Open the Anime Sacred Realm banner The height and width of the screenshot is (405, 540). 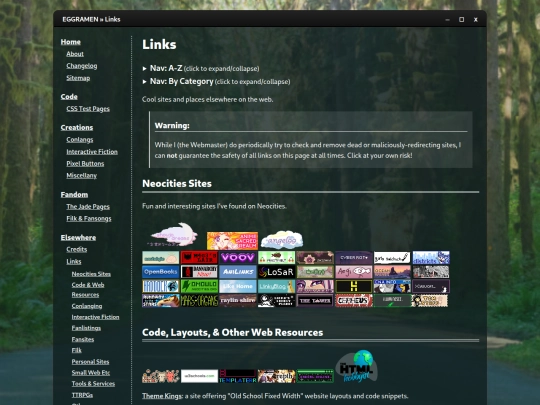tap(232, 240)
